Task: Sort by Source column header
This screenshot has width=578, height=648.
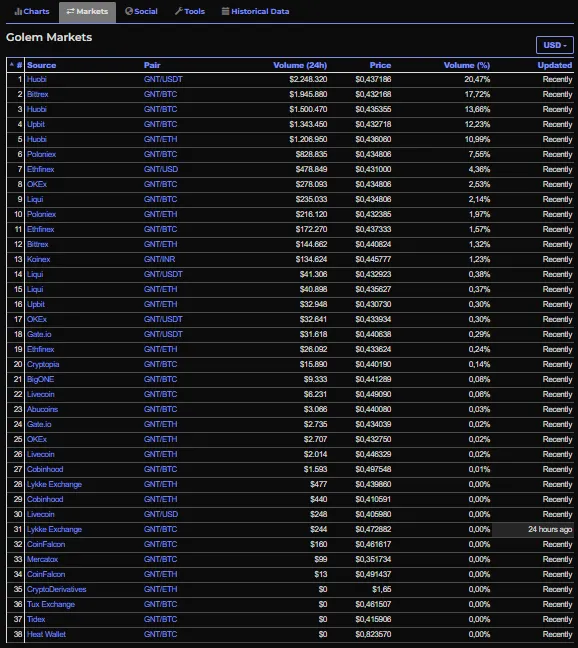Action: click(x=41, y=65)
